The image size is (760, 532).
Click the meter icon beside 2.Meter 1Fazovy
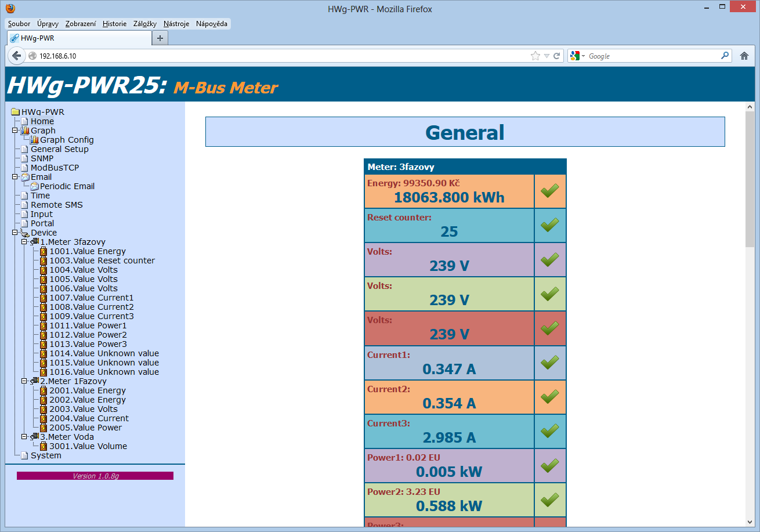(34, 381)
